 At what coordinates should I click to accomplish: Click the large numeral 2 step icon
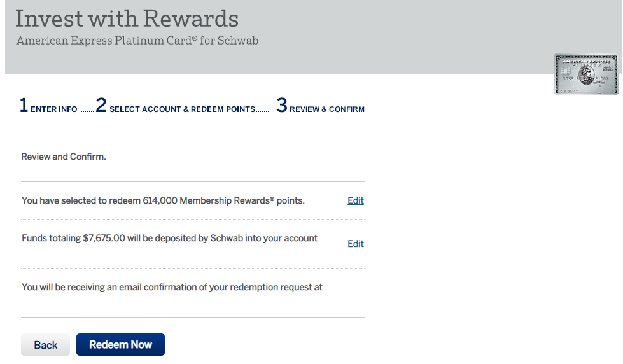(101, 106)
